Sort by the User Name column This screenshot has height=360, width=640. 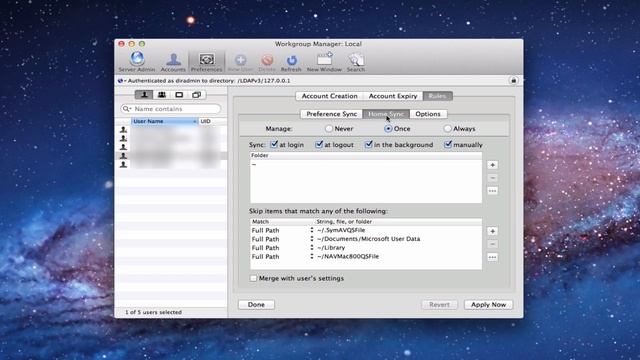coord(164,121)
